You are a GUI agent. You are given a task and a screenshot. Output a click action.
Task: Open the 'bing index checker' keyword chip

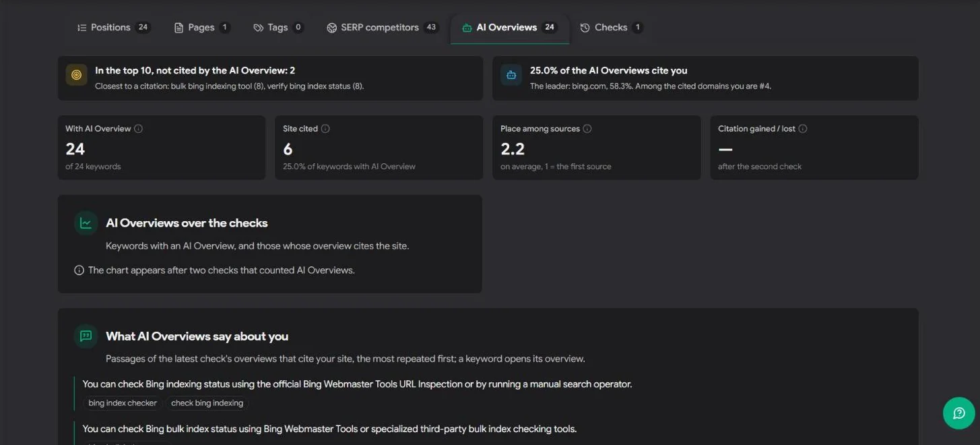(x=123, y=403)
